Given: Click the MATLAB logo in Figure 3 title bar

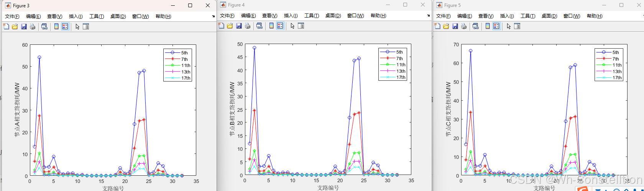Looking at the screenshot, I should (x=8, y=5).
